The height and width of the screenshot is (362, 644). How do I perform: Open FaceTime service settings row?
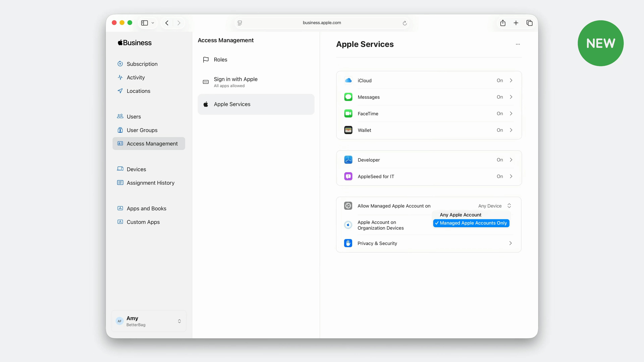pos(429,114)
